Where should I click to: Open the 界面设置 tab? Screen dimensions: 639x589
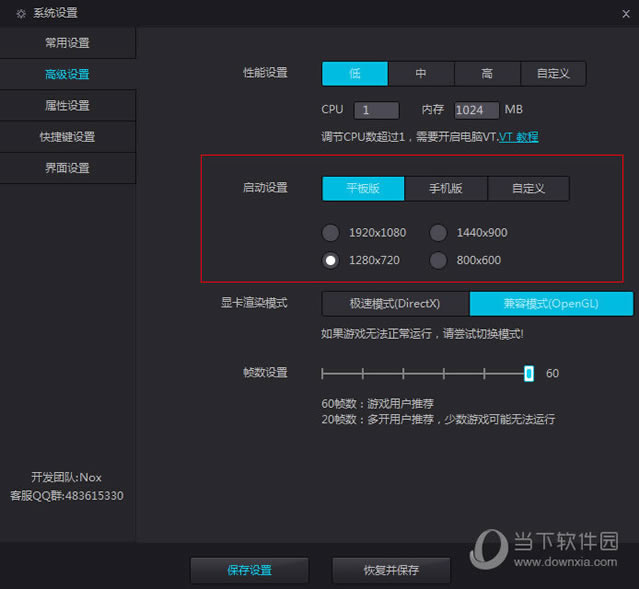tap(67, 167)
